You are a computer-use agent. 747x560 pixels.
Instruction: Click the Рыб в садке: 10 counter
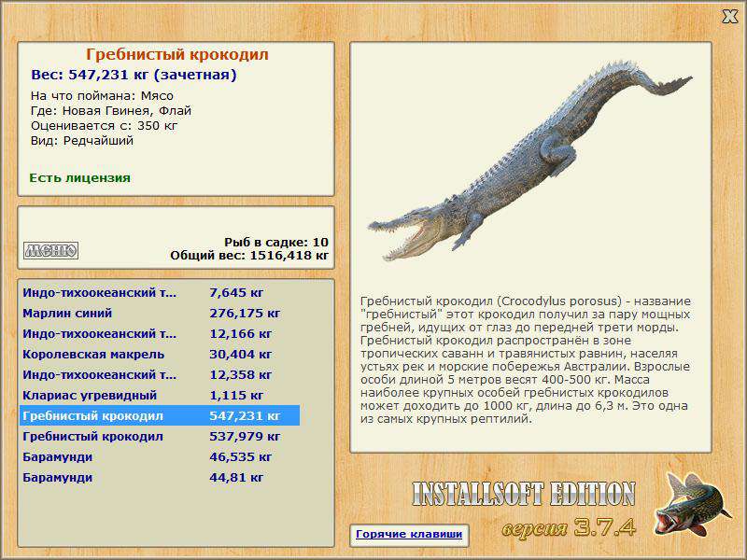(276, 243)
